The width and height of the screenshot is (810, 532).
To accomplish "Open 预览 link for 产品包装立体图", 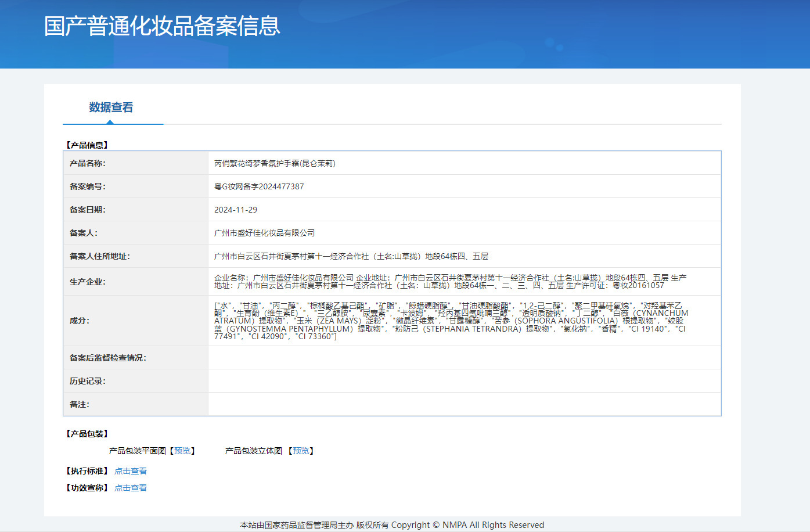I will pyautogui.click(x=301, y=451).
